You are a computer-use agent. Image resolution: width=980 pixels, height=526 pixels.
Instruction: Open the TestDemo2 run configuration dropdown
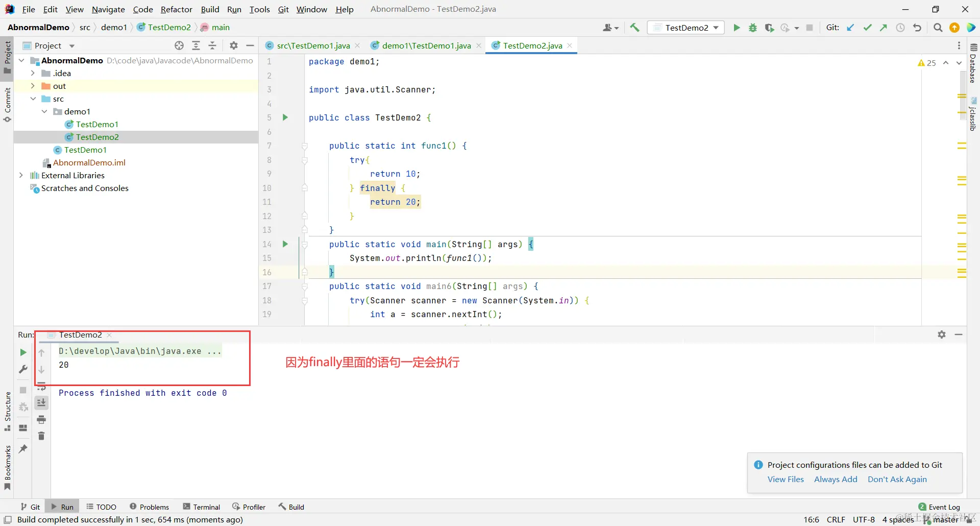tap(687, 28)
